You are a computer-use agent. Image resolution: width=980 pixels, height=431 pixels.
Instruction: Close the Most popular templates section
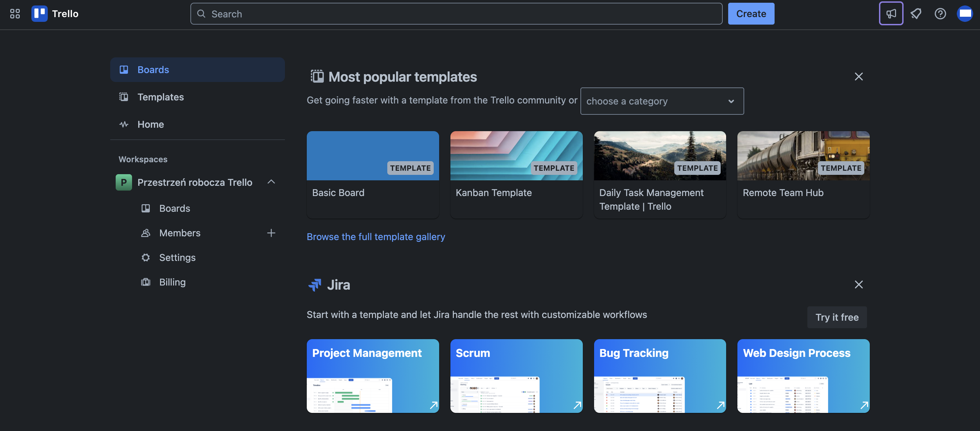point(859,77)
